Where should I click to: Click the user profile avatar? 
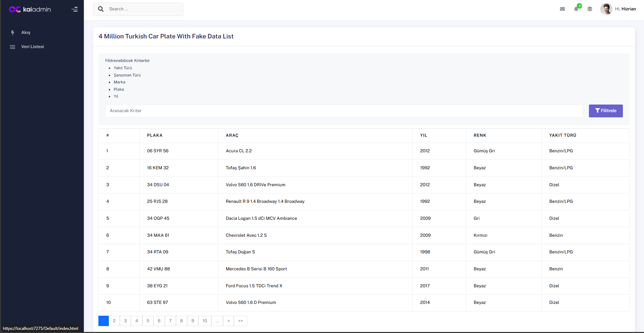(x=606, y=9)
